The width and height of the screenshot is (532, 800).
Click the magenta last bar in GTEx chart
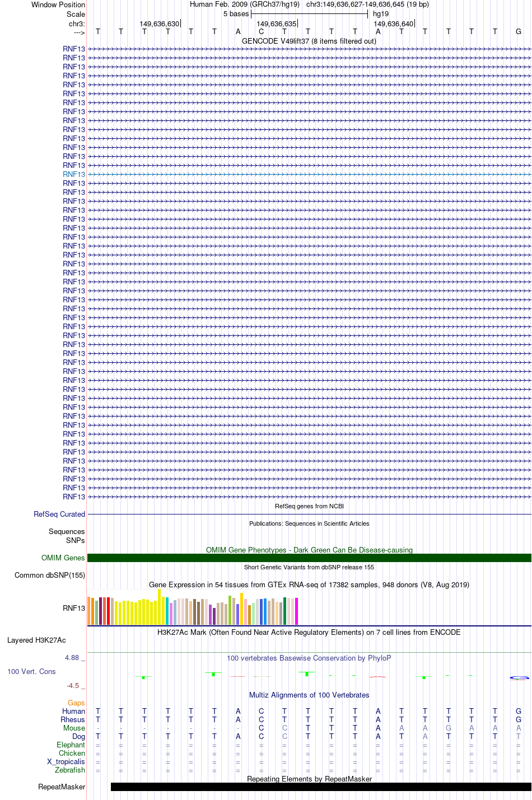tap(297, 611)
